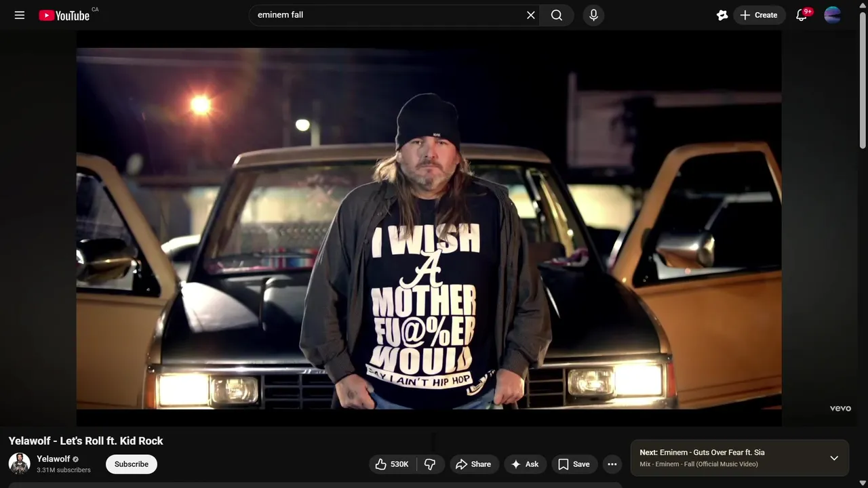Go to YouTube home via logo
Viewport: 868px width, 488px height.
[x=64, y=15]
